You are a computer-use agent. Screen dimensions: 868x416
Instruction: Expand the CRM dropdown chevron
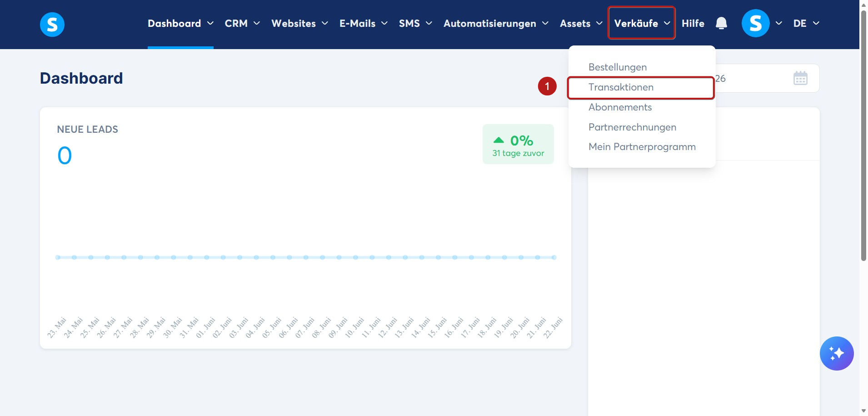pyautogui.click(x=257, y=23)
